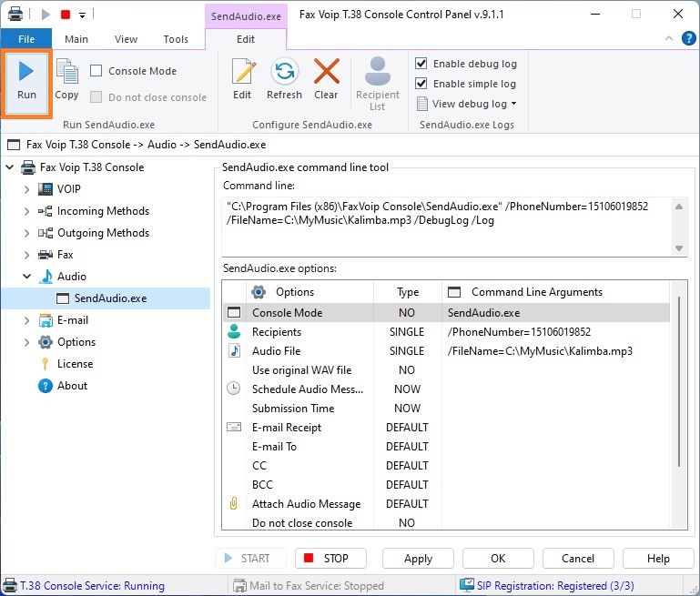Click the SendAudio.exe contextual tab header
The width and height of the screenshot is (700, 596).
coord(246,16)
